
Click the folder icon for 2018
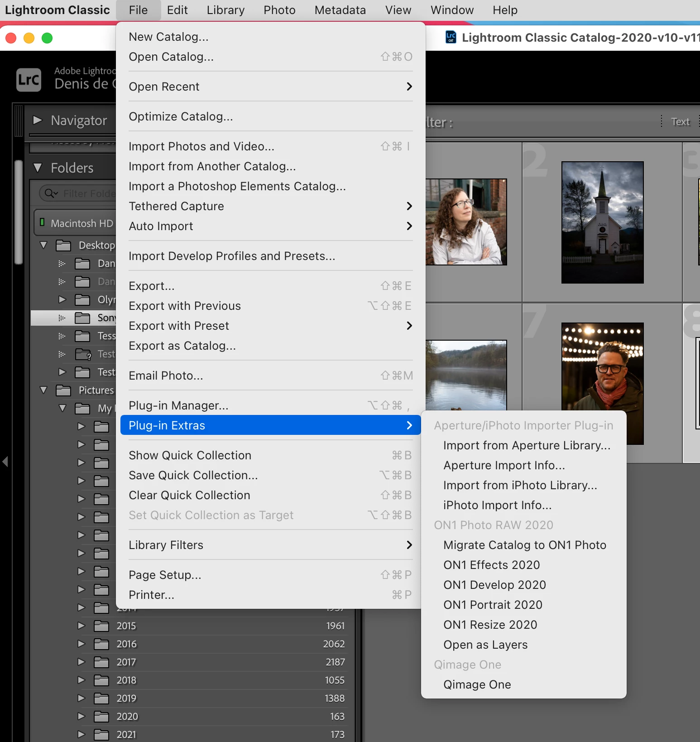click(101, 680)
